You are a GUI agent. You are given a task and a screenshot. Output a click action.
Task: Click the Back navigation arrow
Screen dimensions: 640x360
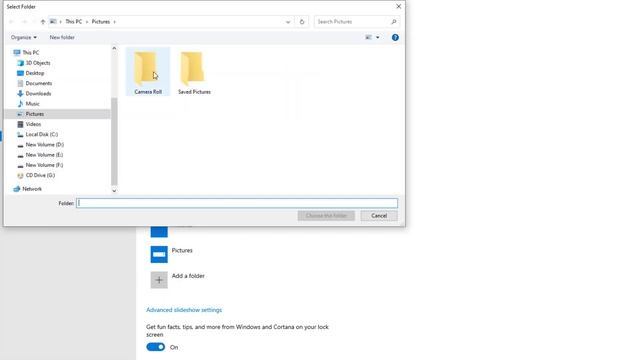tap(11, 22)
